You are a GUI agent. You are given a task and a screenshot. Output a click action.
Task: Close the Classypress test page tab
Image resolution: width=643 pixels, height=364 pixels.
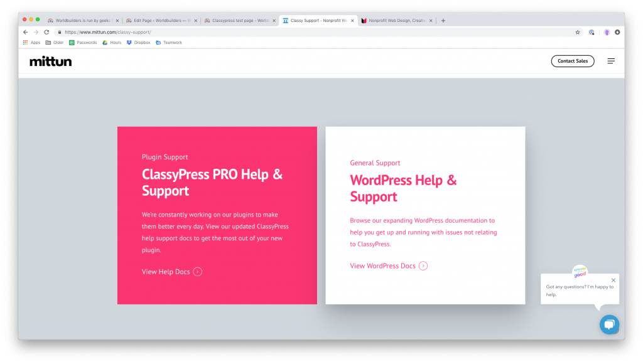tap(274, 21)
